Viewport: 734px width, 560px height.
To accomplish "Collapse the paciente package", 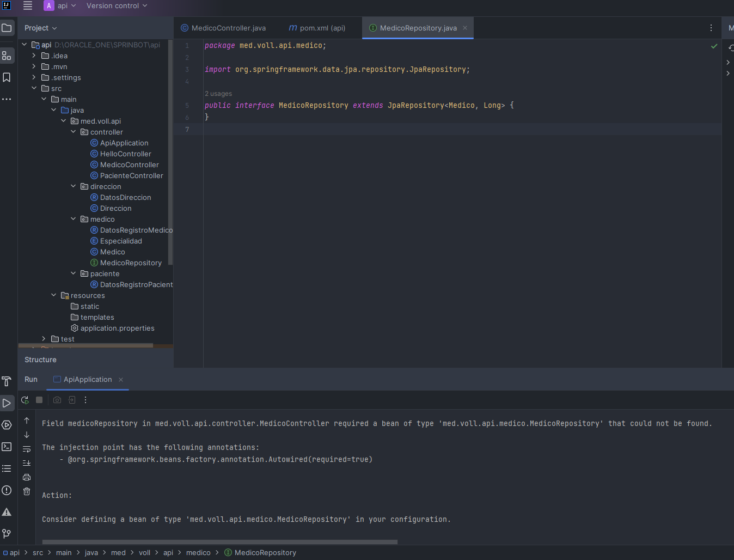I will coord(74,273).
